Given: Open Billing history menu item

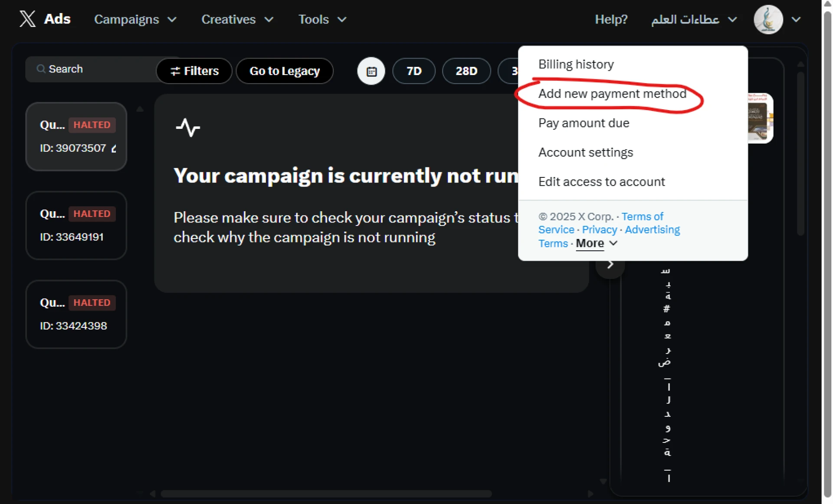Looking at the screenshot, I should pyautogui.click(x=576, y=64).
